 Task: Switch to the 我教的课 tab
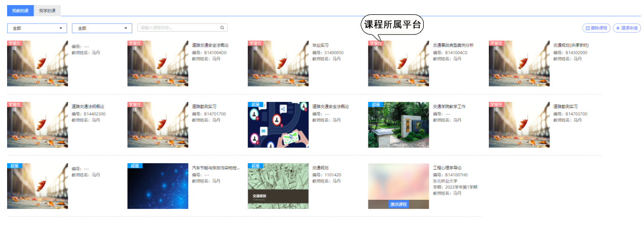click(x=20, y=11)
